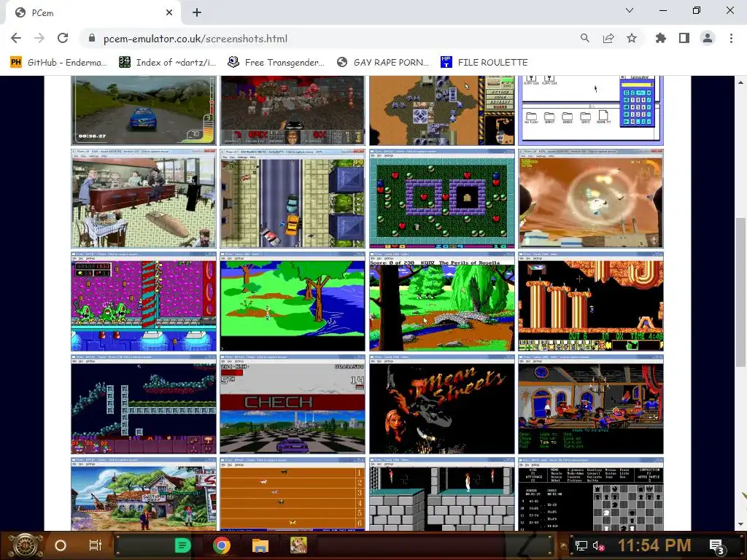Open the top-down street car screenshot
747x560 pixels.
[x=293, y=198]
